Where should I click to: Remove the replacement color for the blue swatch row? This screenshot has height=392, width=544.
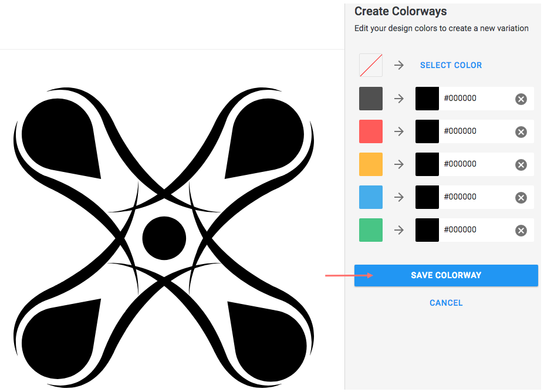pos(521,197)
